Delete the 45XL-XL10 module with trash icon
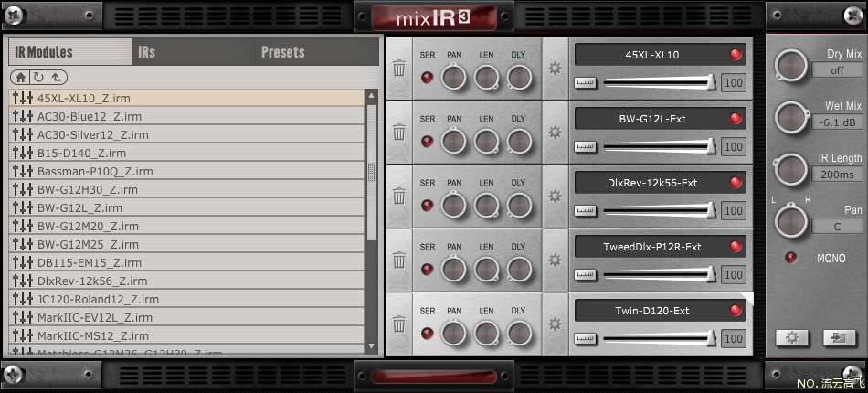The width and height of the screenshot is (868, 393). 399,69
